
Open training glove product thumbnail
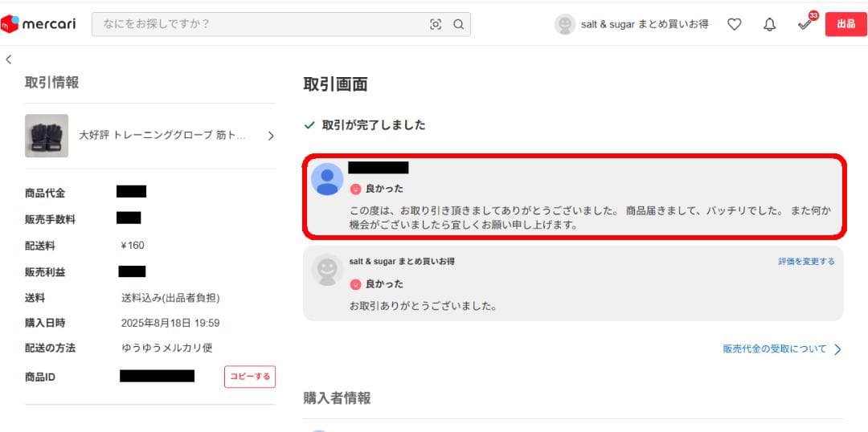47,136
